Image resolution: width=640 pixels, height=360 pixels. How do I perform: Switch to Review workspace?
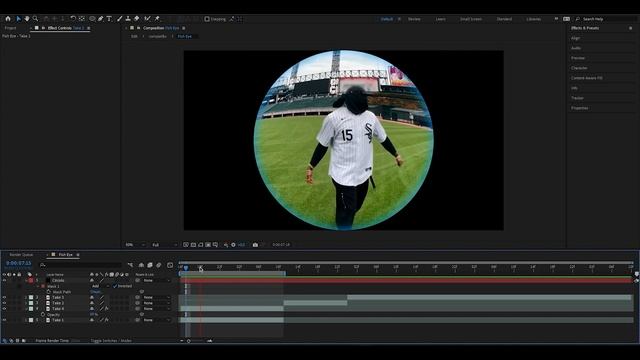coord(414,19)
